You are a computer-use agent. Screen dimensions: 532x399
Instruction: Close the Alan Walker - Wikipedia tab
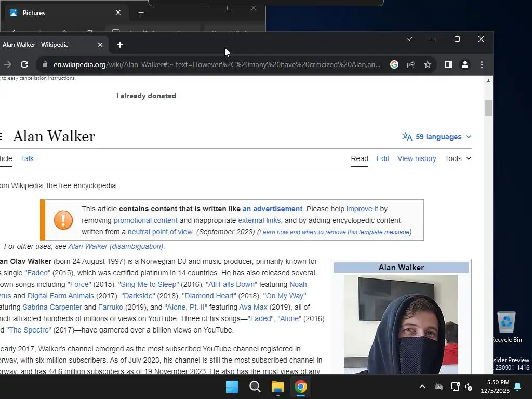100,45
